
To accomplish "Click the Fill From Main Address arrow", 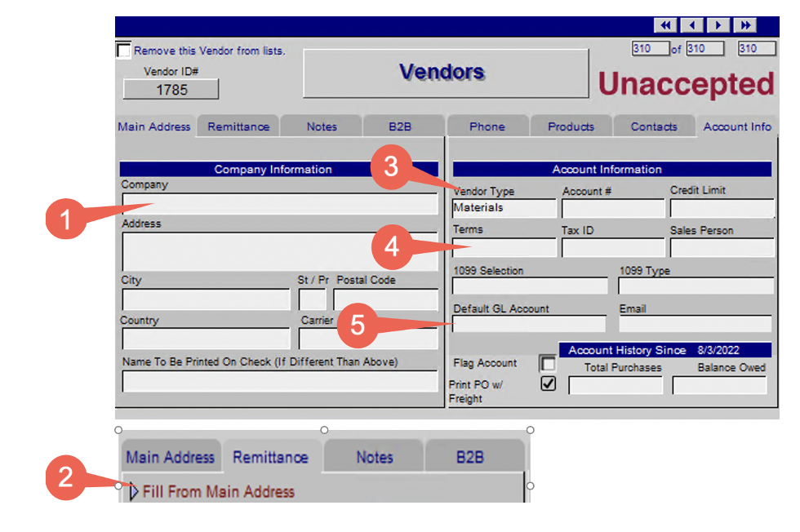I will 133,491.
